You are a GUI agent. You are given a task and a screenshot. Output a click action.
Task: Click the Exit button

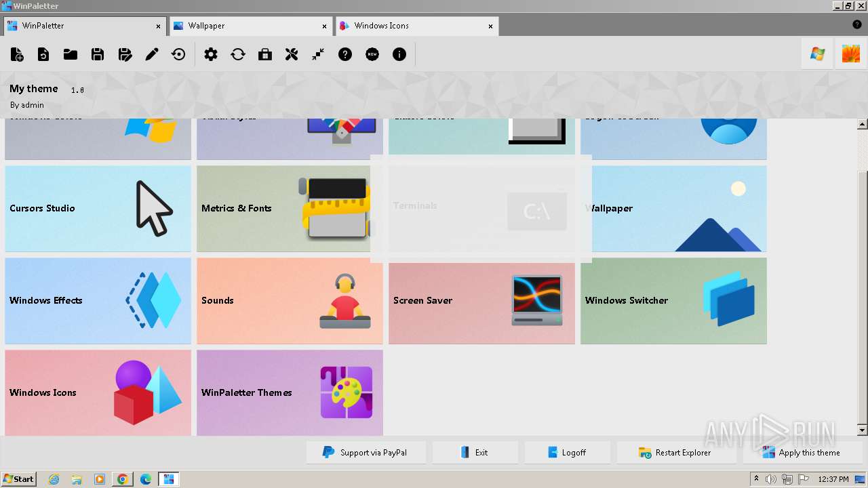pos(475,453)
